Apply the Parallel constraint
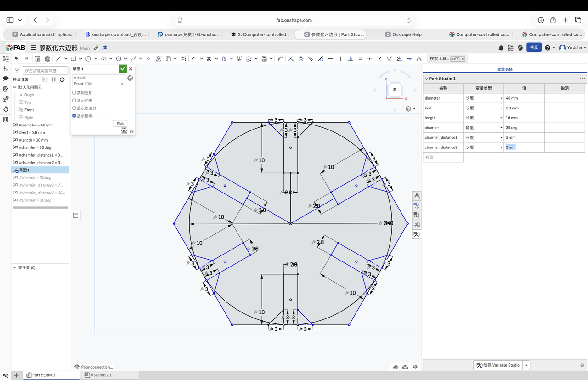The width and height of the screenshot is (588, 380). 311,59
